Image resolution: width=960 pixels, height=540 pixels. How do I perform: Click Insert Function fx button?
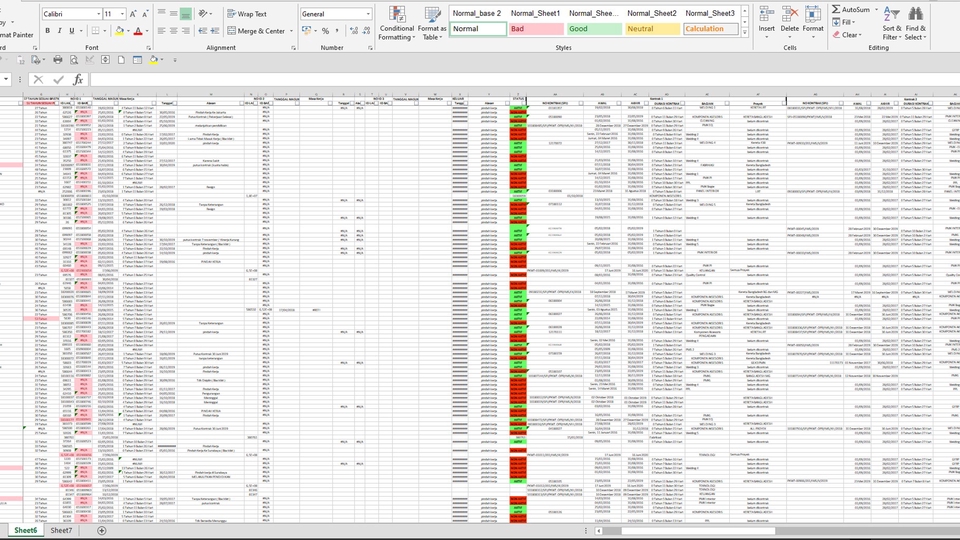click(78, 80)
